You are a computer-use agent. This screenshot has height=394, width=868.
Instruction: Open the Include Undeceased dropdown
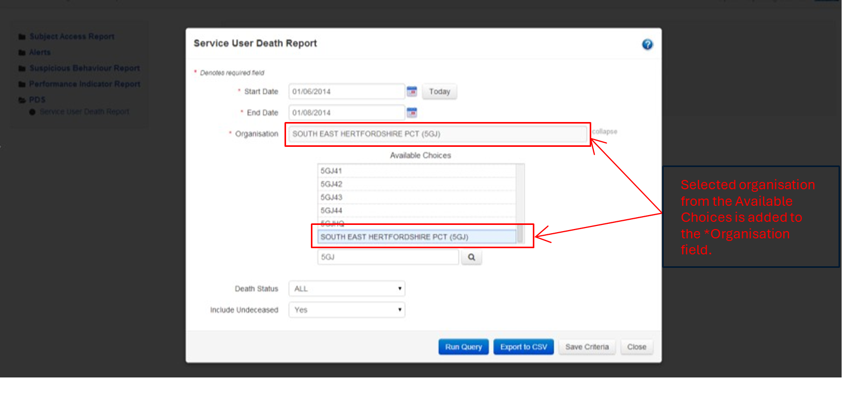[347, 310]
